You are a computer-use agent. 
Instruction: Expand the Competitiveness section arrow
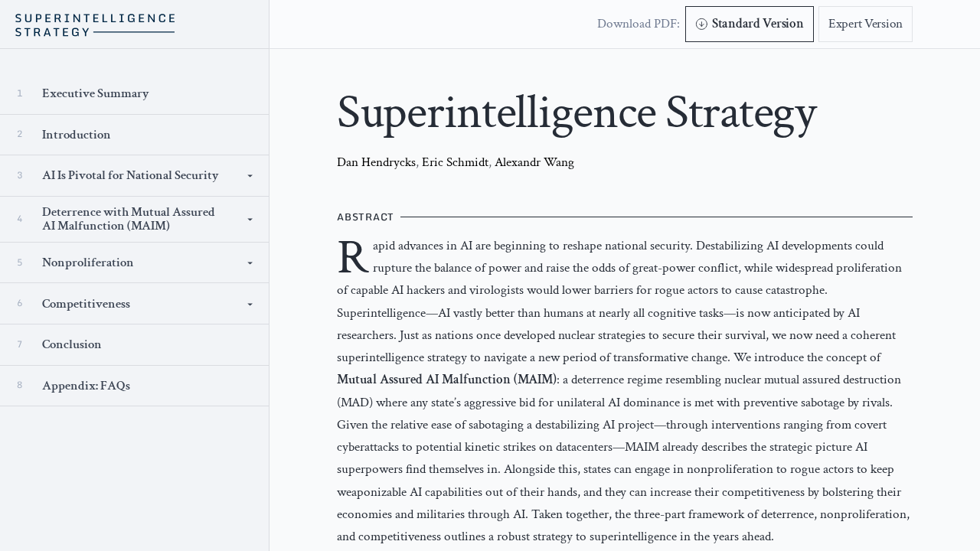(250, 305)
